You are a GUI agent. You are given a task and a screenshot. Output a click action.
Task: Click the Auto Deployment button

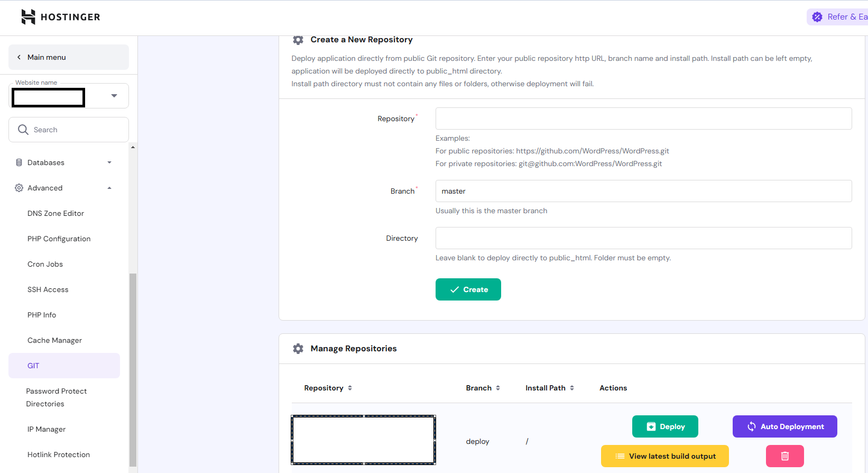[x=784, y=426]
